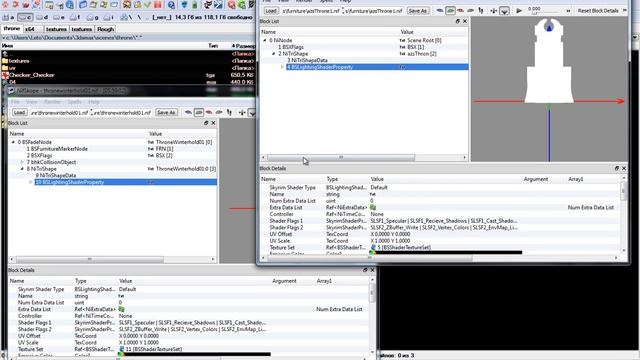Image resolution: width=640 pixels, height=360 pixels.
Task: Back NifSkope: toggle the active Front view button
Action: pos(199,112)
